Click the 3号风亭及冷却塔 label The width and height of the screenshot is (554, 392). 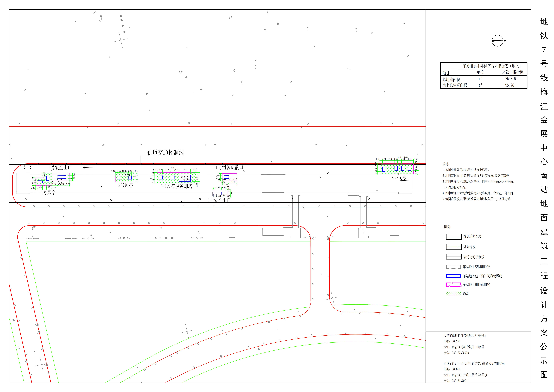(x=176, y=186)
